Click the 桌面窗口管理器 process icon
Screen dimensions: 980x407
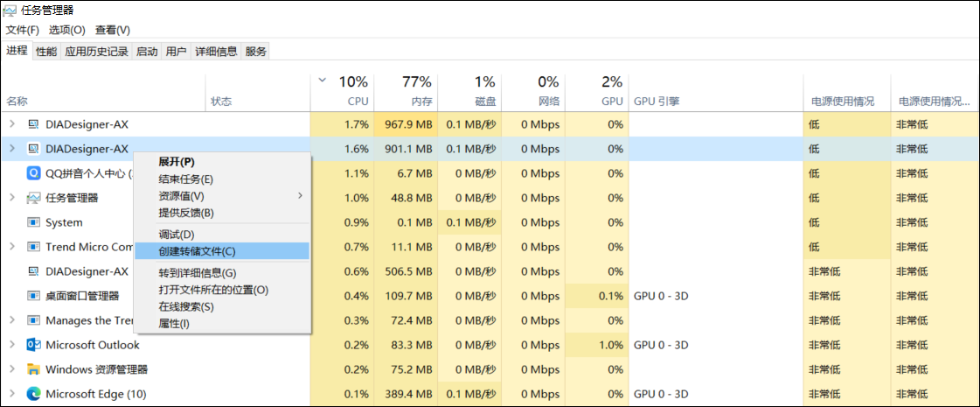pos(34,296)
